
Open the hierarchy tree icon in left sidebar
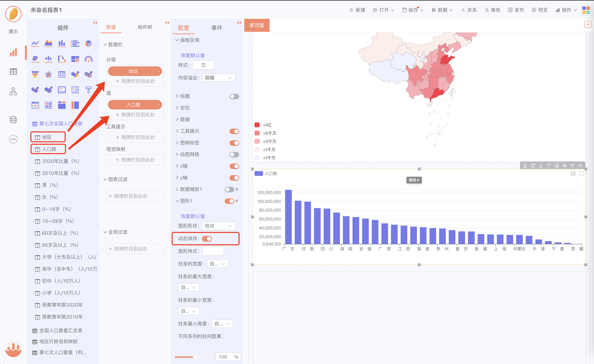point(13,91)
